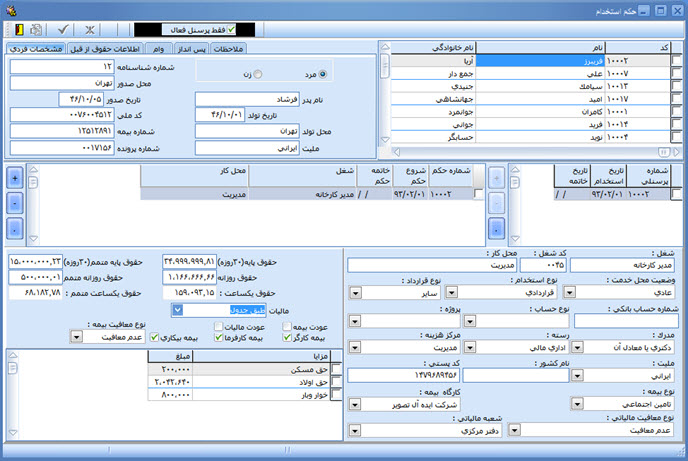Click the checkmark confirm icon in toolbar
Image resolution: width=688 pixels, height=461 pixels.
[65, 29]
